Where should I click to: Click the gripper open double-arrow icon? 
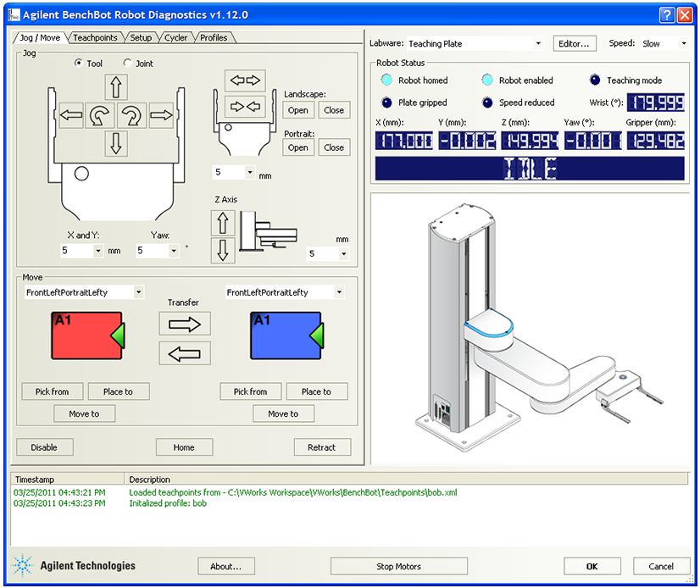pos(245,81)
